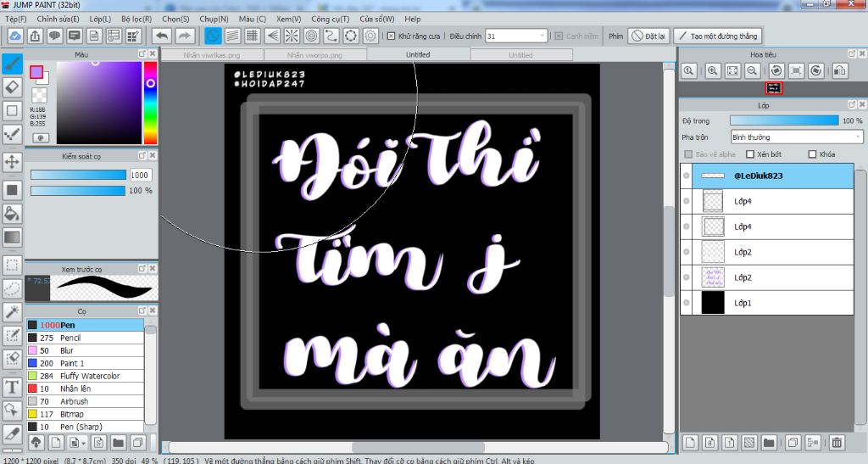Select the Magic Wand tool

coord(12,311)
